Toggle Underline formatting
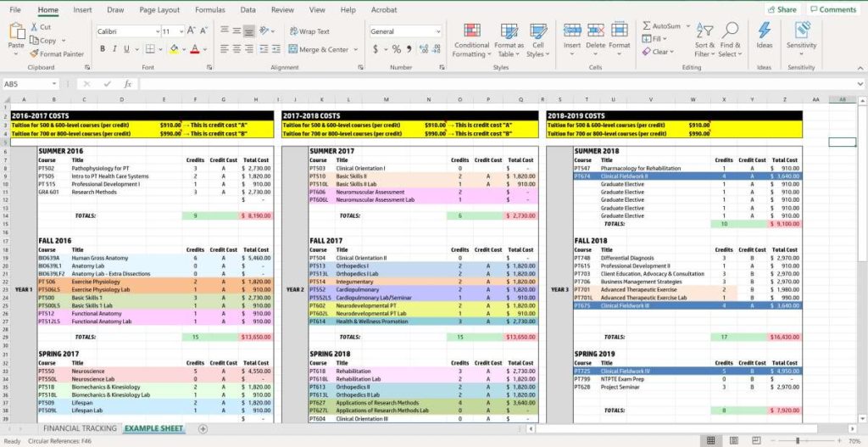 [127, 48]
